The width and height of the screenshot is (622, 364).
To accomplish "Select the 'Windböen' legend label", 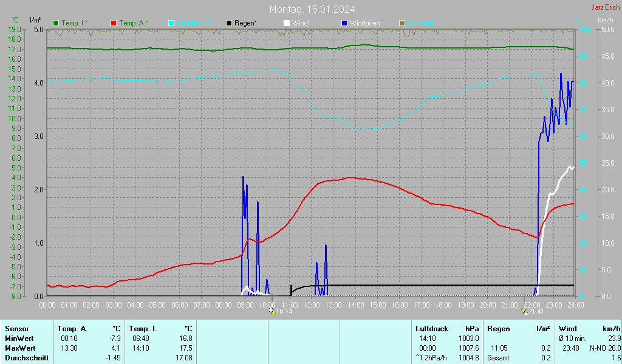I will tap(365, 24).
